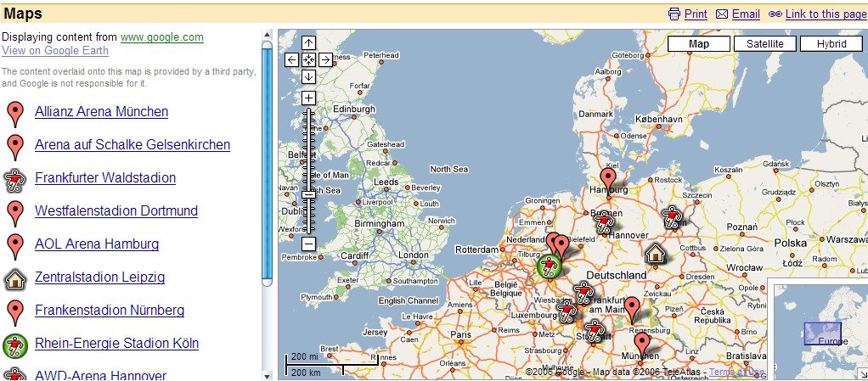This screenshot has width=868, height=381.
Task: Open Allianz Arena München link
Action: point(101,112)
